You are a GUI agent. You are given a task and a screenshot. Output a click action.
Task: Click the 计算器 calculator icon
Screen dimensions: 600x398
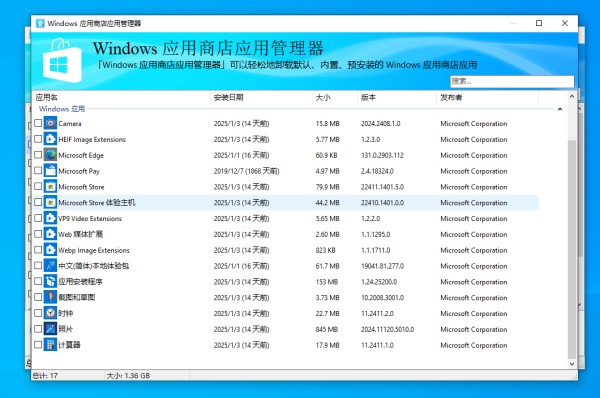50,345
